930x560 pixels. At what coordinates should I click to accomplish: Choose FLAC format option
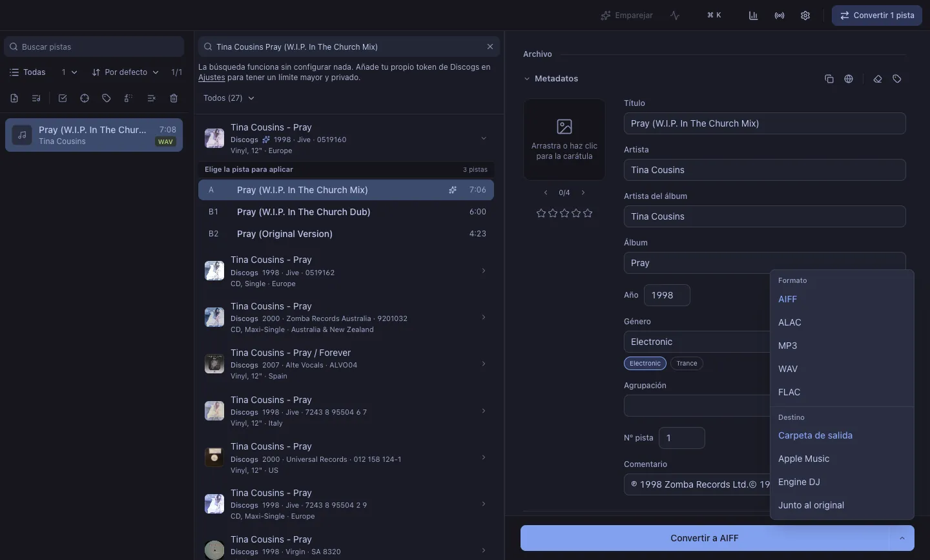[x=842, y=392]
